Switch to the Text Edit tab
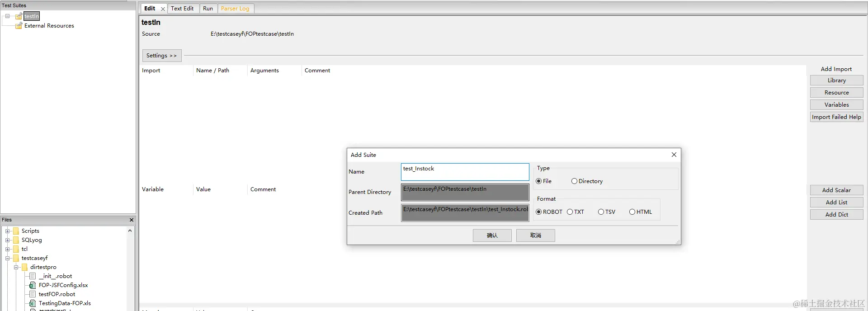This screenshot has height=311, width=868. [182, 9]
